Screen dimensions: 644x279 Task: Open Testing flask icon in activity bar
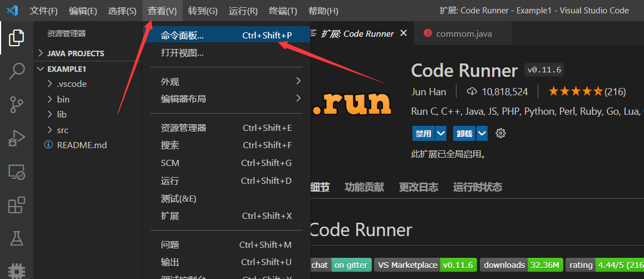tap(17, 239)
